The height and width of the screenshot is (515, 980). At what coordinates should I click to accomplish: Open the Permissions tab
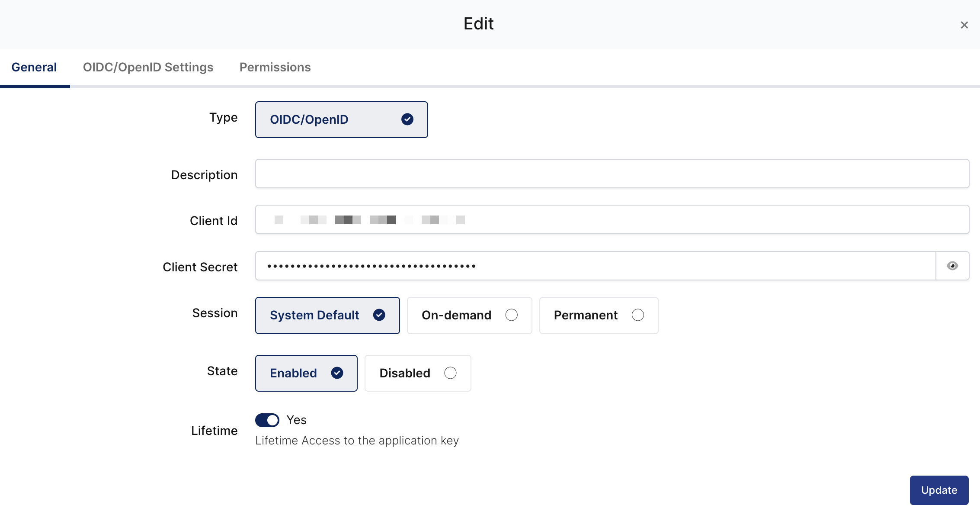[275, 68]
